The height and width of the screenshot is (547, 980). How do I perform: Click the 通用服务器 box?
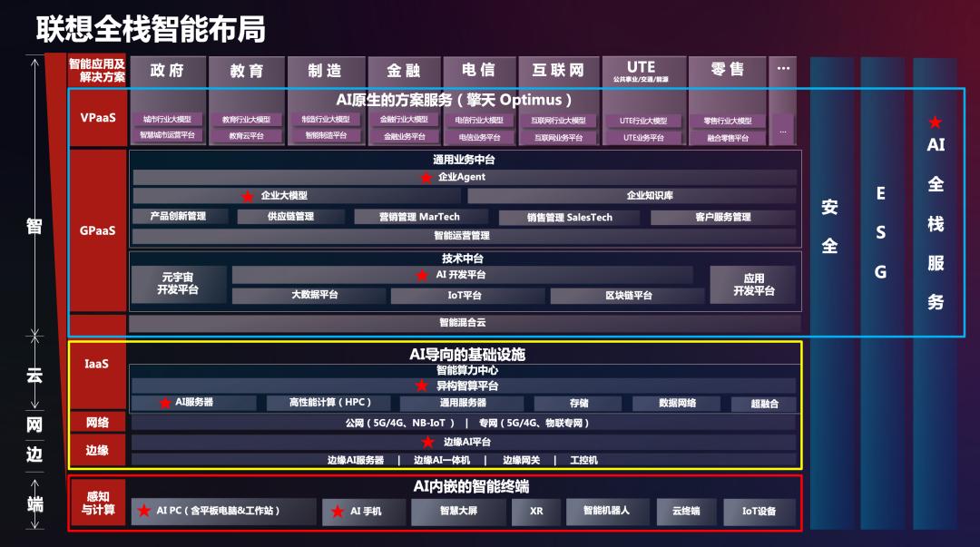tap(463, 403)
